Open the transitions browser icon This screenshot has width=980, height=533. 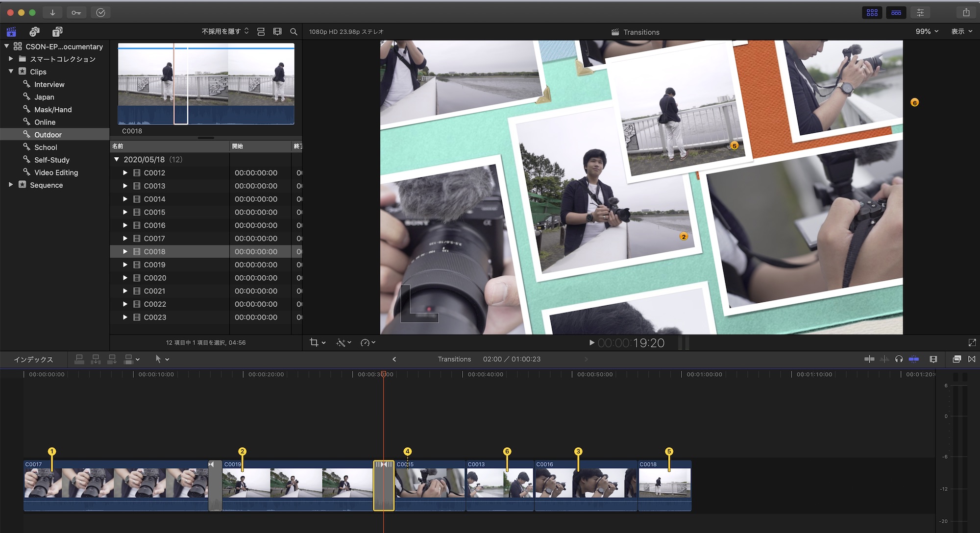pos(972,359)
